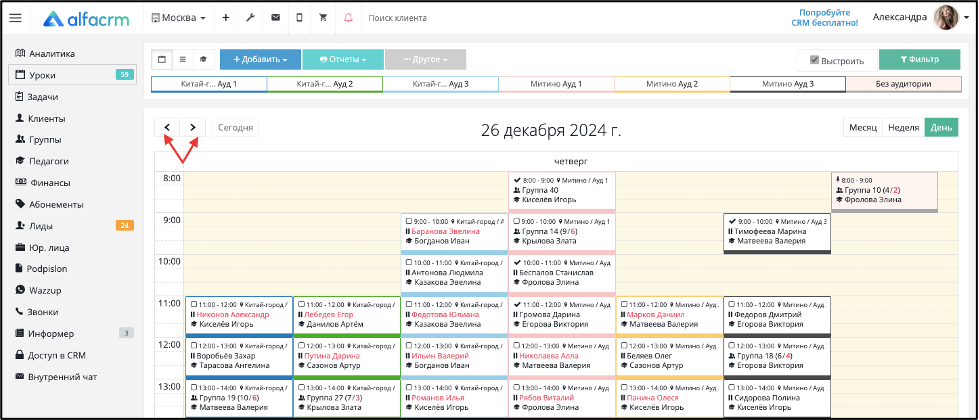Toggle the Выстроить checkbox
The height and width of the screenshot is (420, 979).
coord(814,61)
